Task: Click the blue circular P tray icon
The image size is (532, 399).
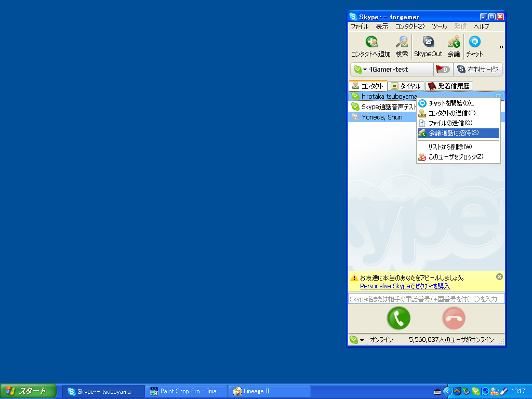Action: [x=485, y=392]
